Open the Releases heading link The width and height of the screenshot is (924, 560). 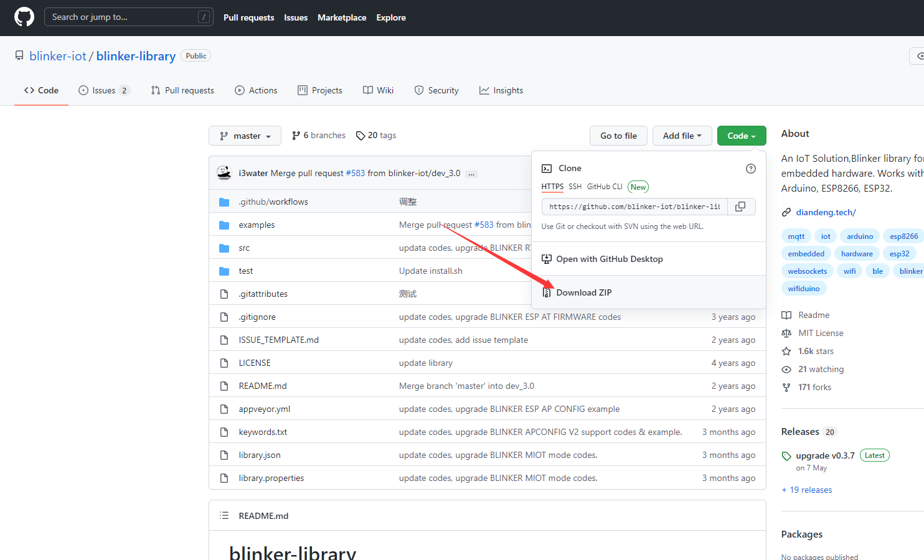(x=800, y=432)
